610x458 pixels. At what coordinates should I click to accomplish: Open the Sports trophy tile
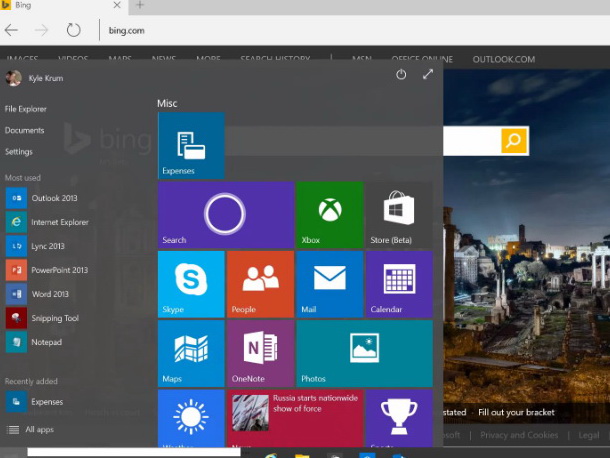coord(399,418)
